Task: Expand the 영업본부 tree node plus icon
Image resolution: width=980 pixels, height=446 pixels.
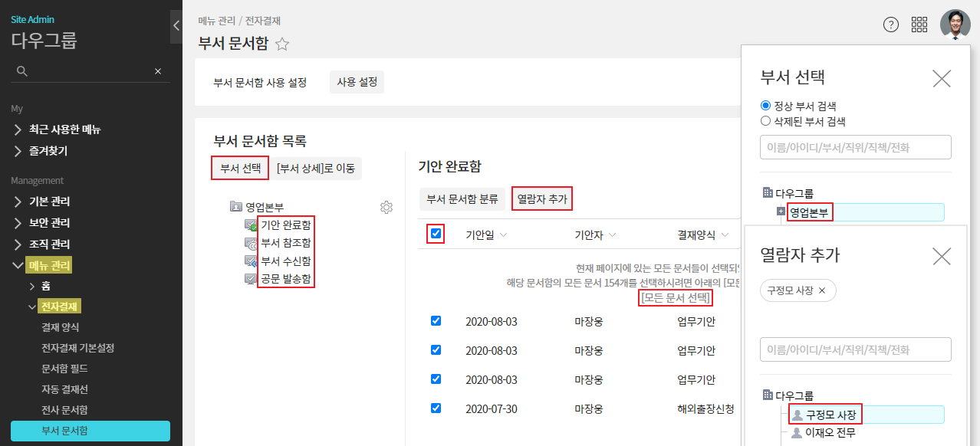Action: (x=781, y=212)
